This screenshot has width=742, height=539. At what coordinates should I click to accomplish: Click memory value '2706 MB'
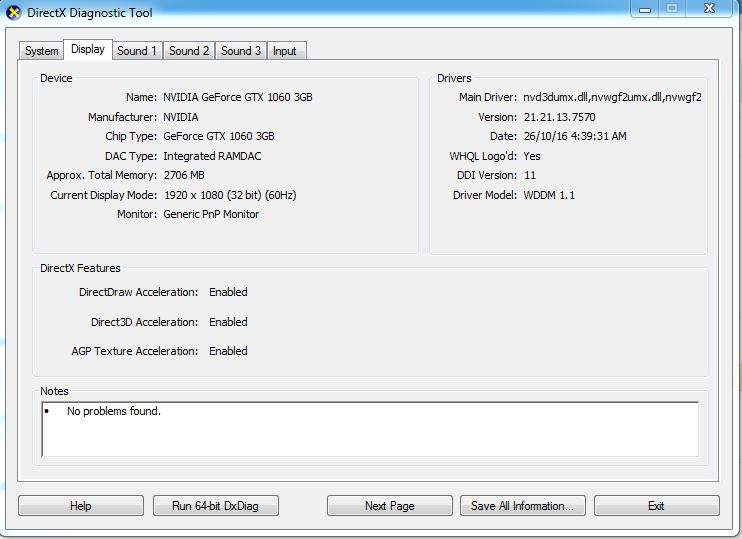[184, 175]
